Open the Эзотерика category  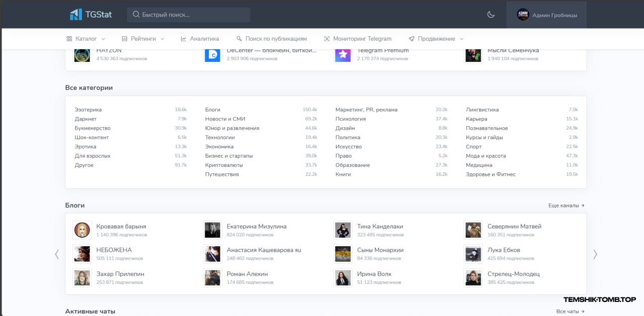tap(88, 110)
